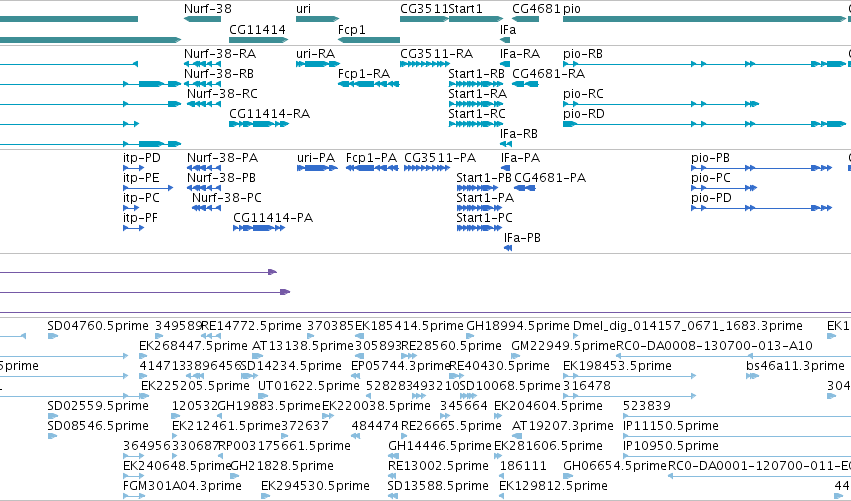Click EST FGM301A04.3prime
This screenshot has width=851, height=501.
click(x=182, y=486)
